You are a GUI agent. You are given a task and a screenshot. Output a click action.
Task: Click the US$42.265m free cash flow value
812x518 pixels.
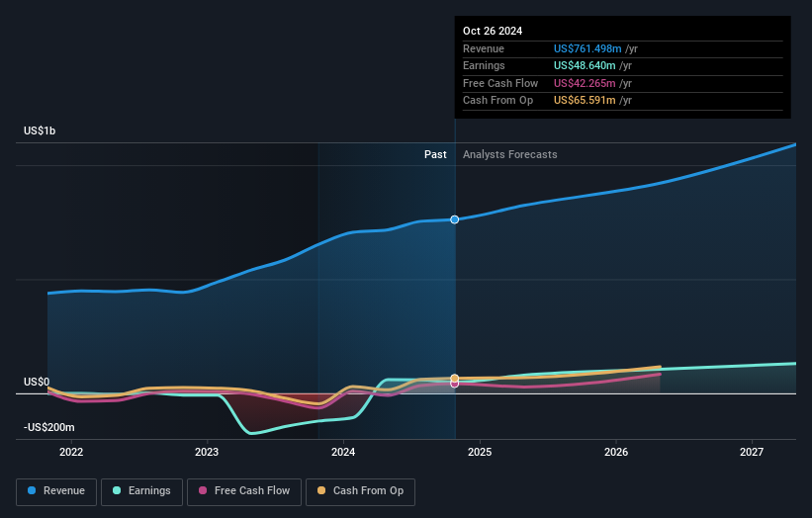tap(585, 83)
